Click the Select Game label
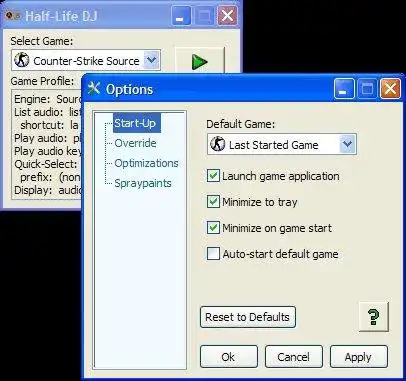 click(42, 41)
